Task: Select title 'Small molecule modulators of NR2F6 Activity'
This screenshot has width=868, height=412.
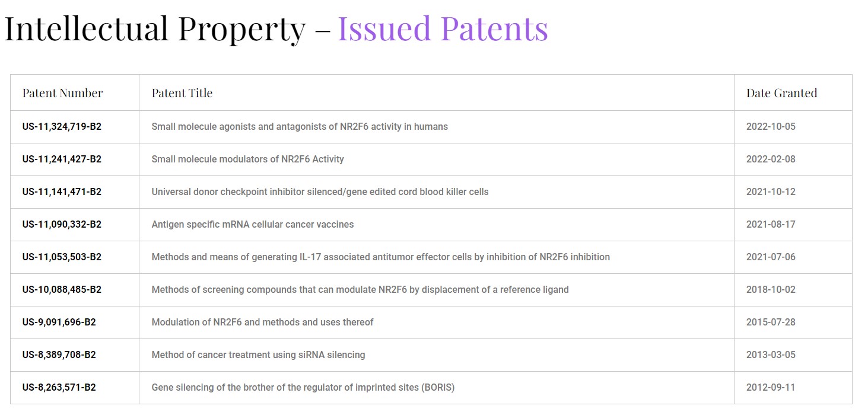Action: (247, 159)
